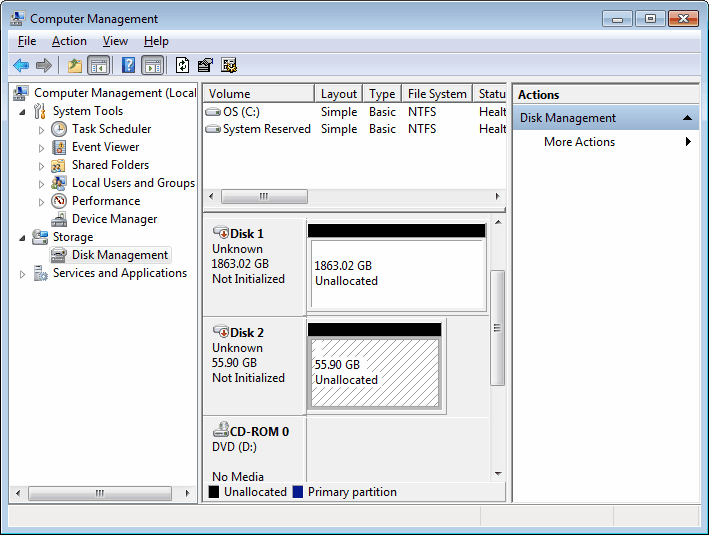This screenshot has height=535, width=709.
Task: Sort by the File System column header
Action: point(437,94)
